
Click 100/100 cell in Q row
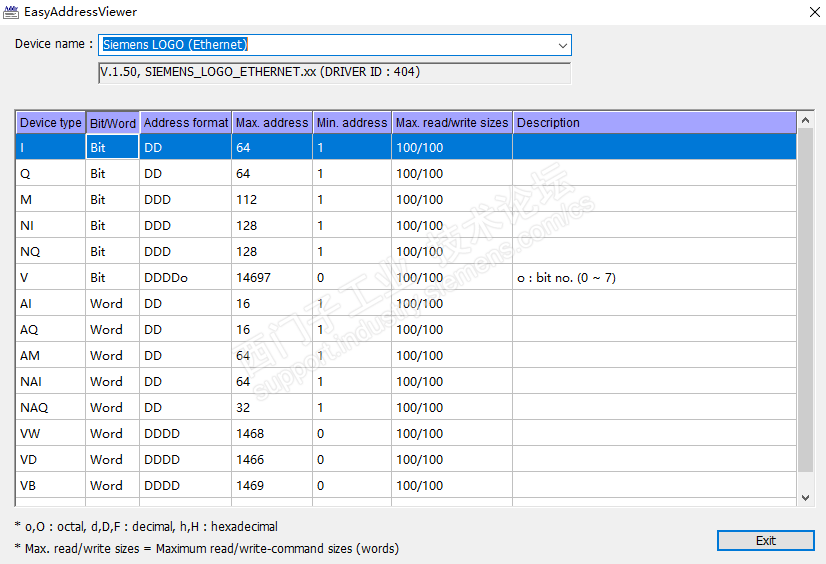pos(452,173)
